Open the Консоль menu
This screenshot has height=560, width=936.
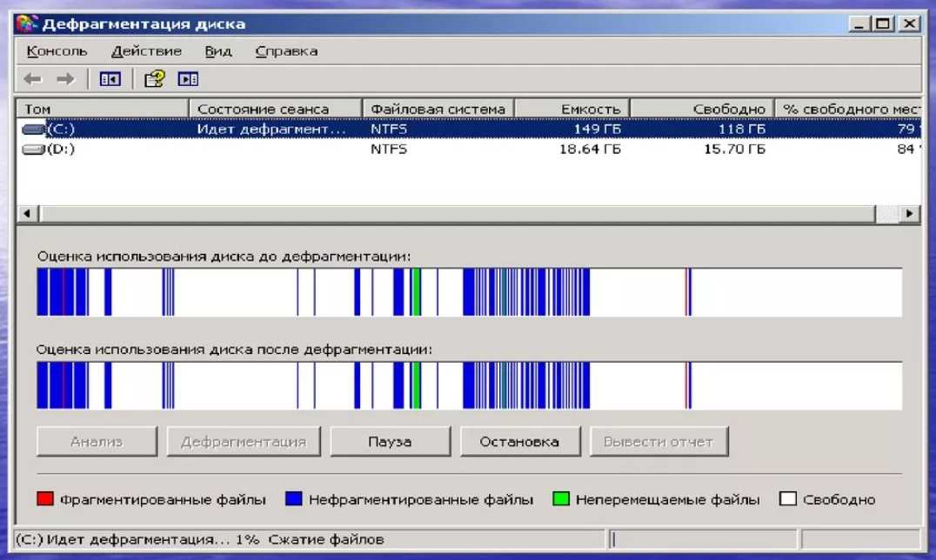pos(57,51)
